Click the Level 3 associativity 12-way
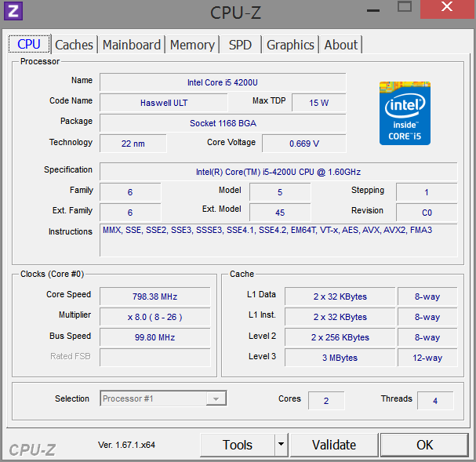 tap(427, 358)
